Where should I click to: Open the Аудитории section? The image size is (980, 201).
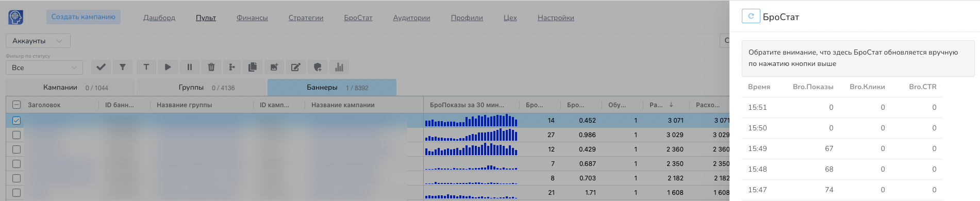[x=411, y=18]
